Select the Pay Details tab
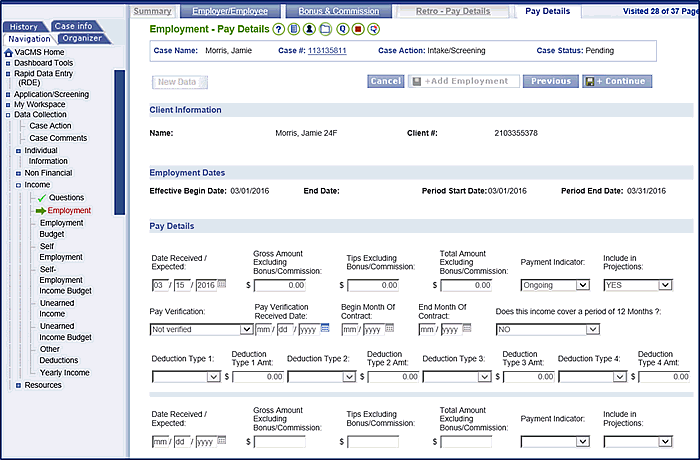700x460 pixels. pos(547,11)
